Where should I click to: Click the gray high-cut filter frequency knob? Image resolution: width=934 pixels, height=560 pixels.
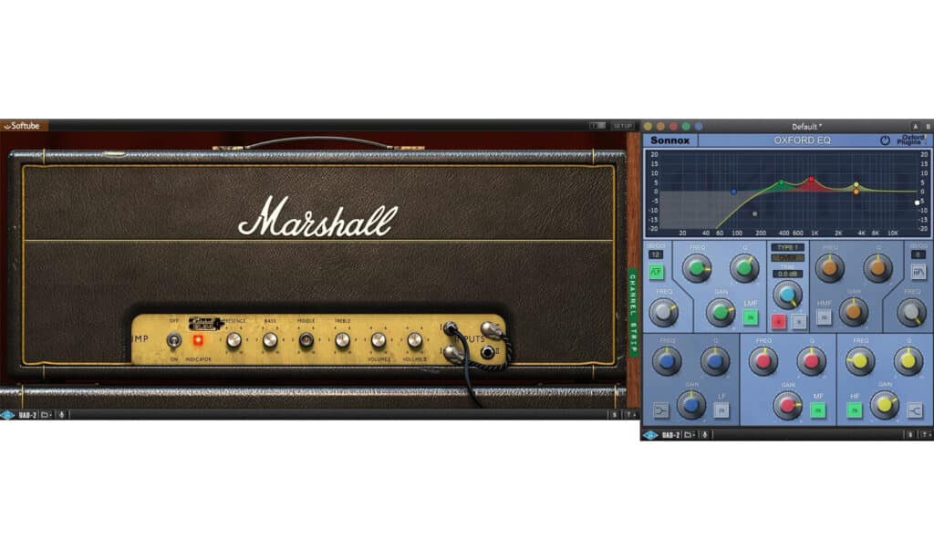pos(911,312)
